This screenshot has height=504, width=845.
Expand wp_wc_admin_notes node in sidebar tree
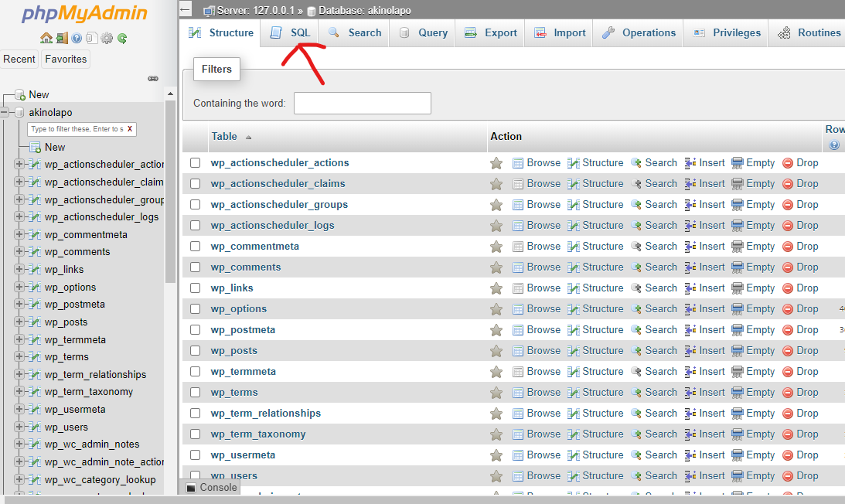[x=19, y=444]
